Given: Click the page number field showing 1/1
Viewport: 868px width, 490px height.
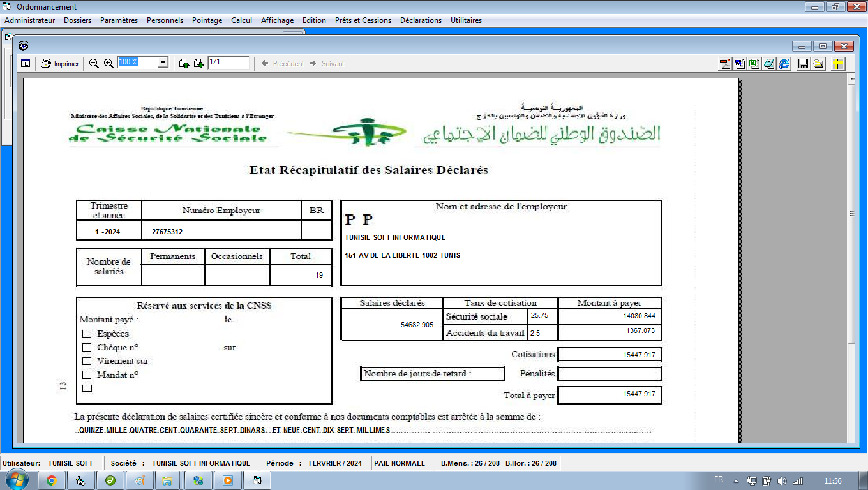Looking at the screenshot, I should [x=228, y=63].
